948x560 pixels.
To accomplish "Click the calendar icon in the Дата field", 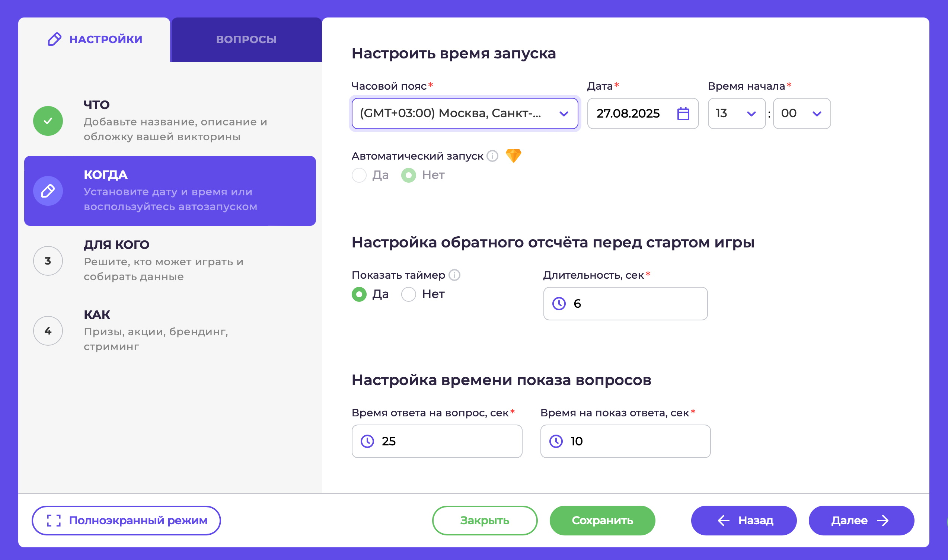I will [x=683, y=113].
